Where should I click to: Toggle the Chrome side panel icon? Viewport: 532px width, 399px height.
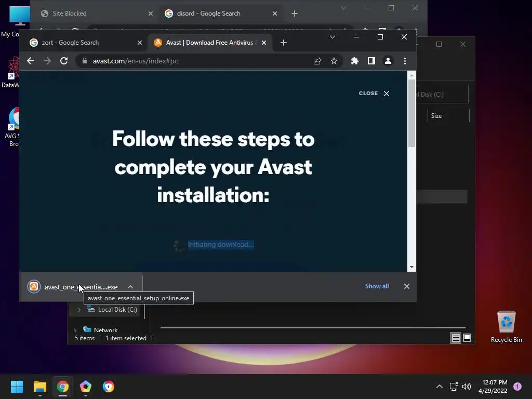pos(371,61)
